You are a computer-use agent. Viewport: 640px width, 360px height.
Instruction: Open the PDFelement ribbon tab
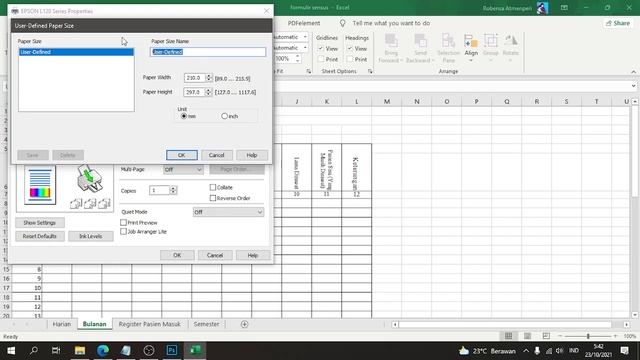coord(304,23)
